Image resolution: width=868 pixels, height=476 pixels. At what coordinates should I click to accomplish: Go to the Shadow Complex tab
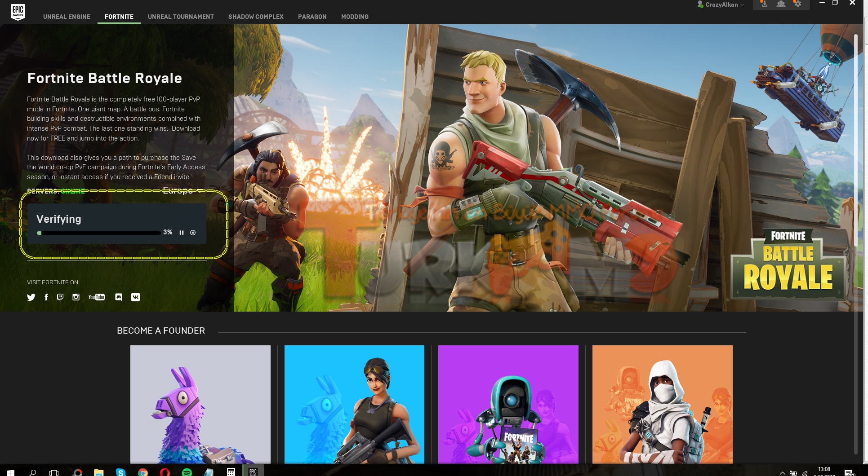[256, 17]
